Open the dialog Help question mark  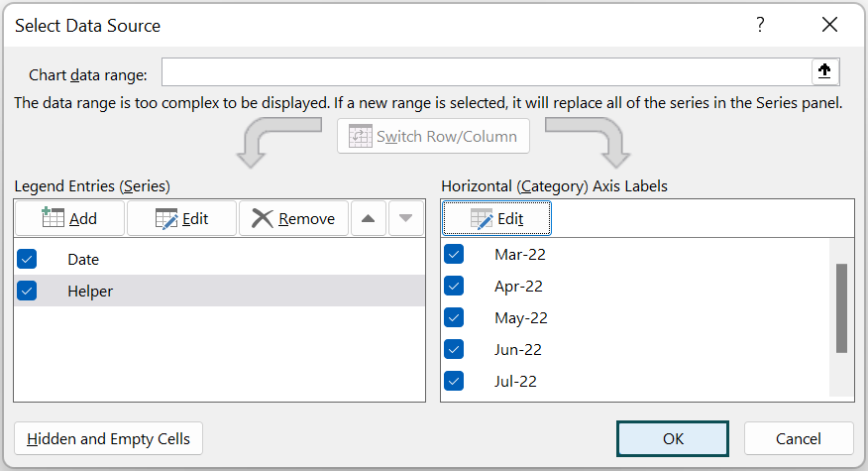tap(760, 25)
